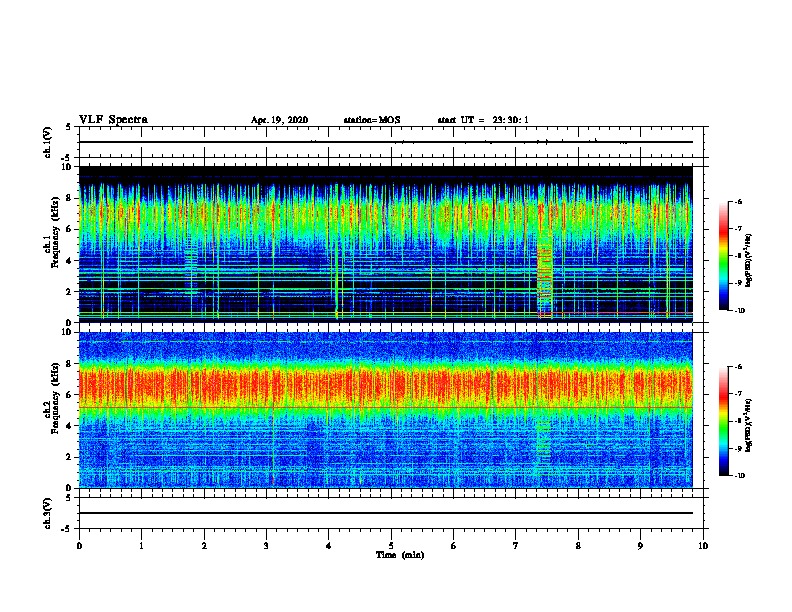Click the "-7" label on ch.2 color bar
Screen dimensions: 792x612
pos(738,394)
